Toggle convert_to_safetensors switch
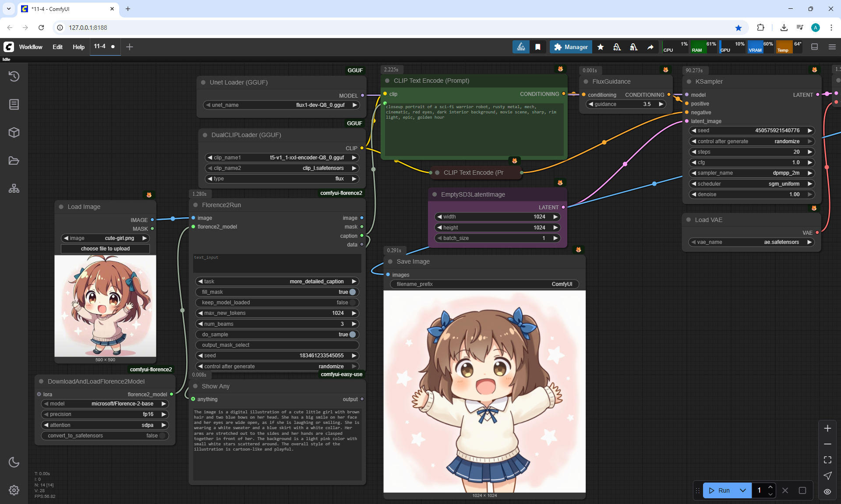This screenshot has width=841, height=504. (162, 436)
